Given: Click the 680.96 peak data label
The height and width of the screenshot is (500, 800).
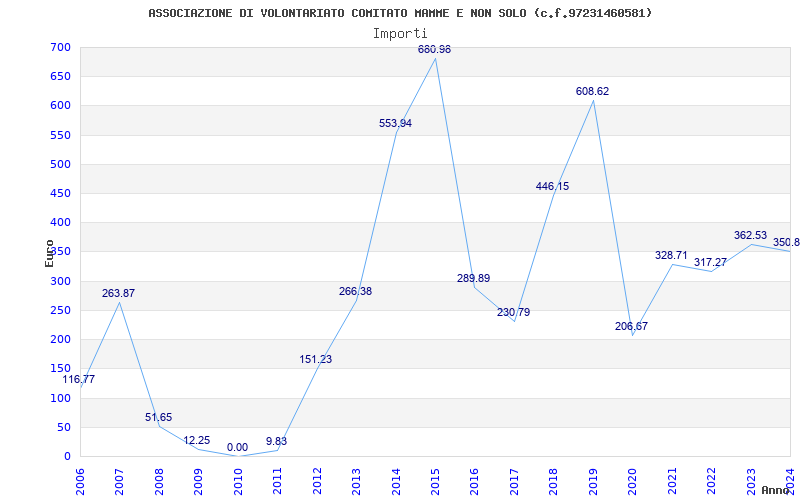Looking at the screenshot, I should tap(434, 49).
